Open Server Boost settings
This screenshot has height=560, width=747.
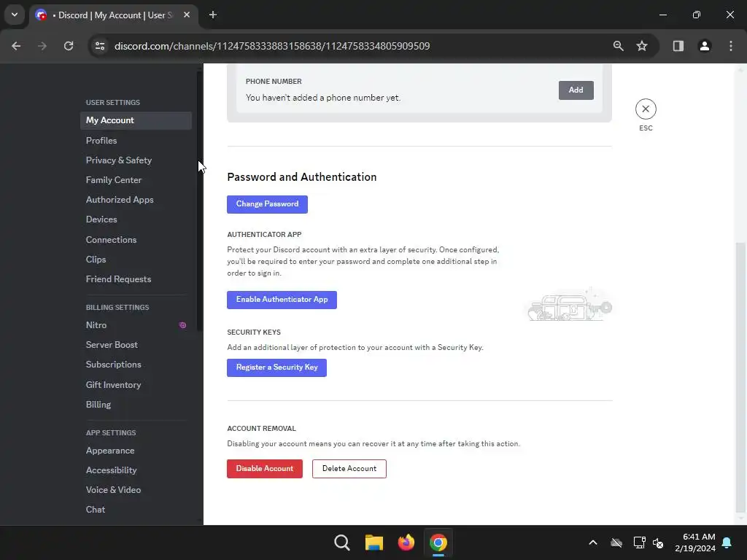136,345
